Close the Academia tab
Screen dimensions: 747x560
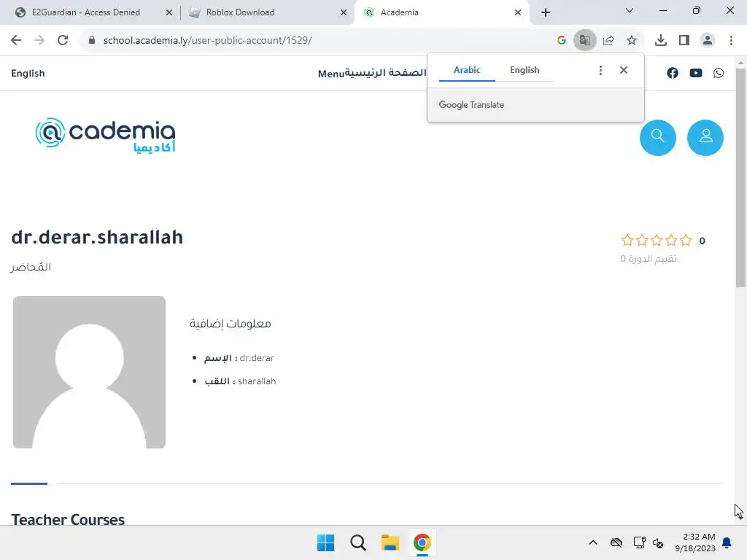[x=517, y=12]
